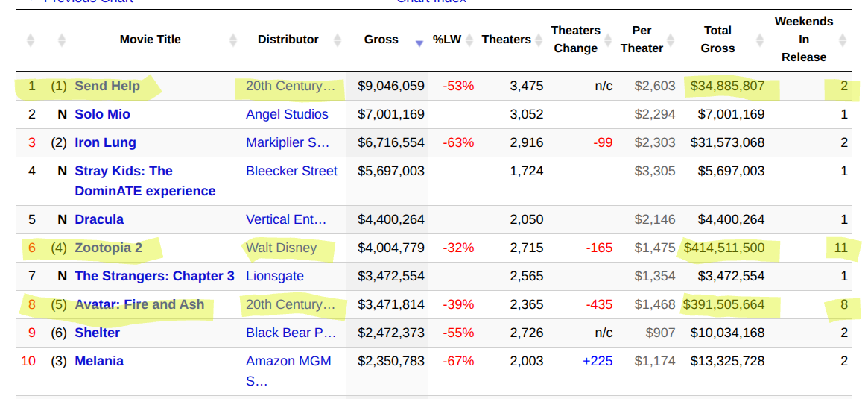868x399 pixels.
Task: Visit the Angel Studios distributor page
Action: click(287, 114)
